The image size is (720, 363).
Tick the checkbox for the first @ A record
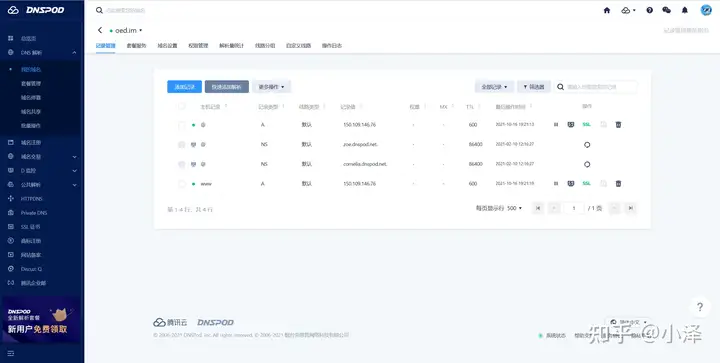[182, 125]
